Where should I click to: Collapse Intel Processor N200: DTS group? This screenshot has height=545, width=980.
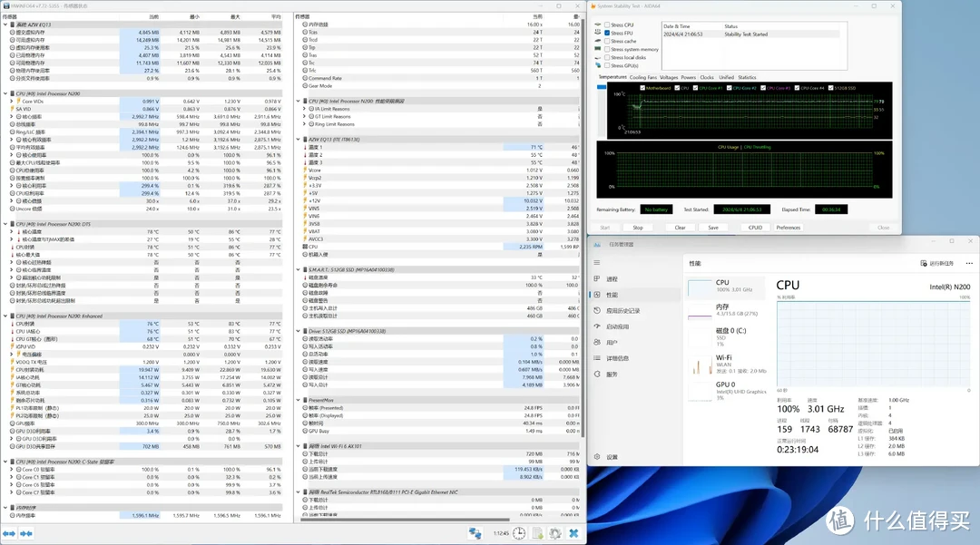click(x=5, y=224)
